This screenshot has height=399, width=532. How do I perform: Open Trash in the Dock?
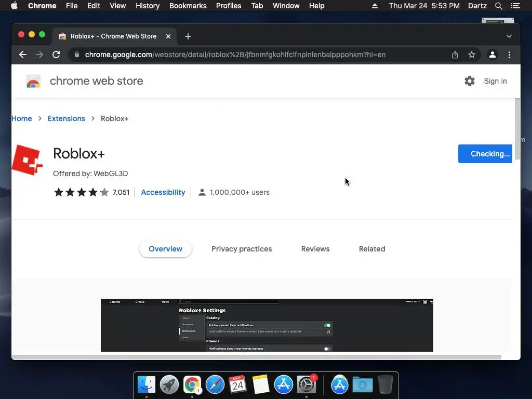[385, 385]
